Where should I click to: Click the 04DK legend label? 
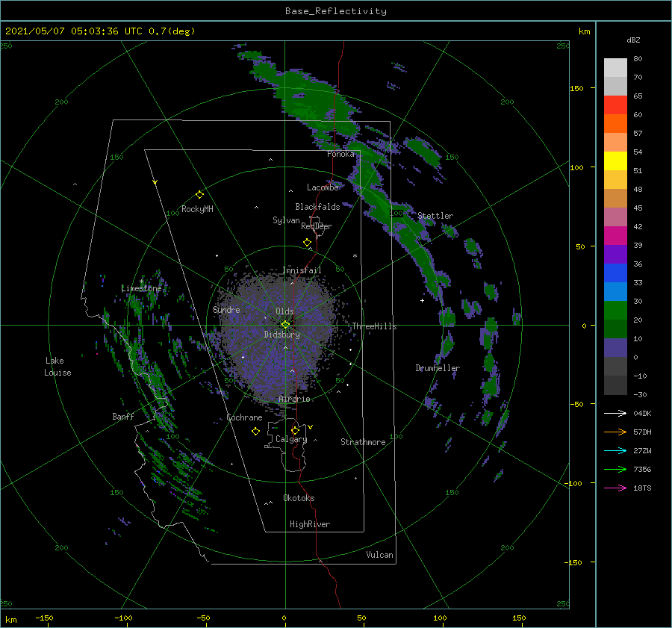tap(642, 413)
